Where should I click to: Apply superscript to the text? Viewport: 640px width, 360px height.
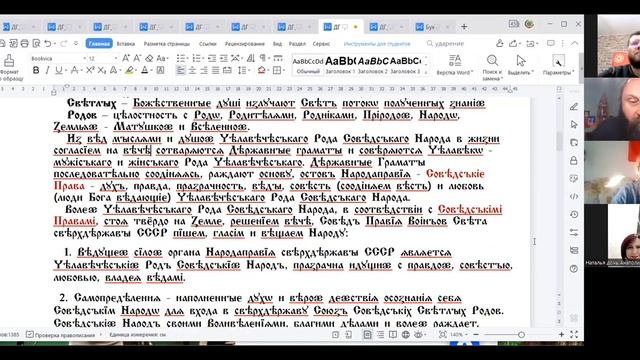(x=90, y=70)
